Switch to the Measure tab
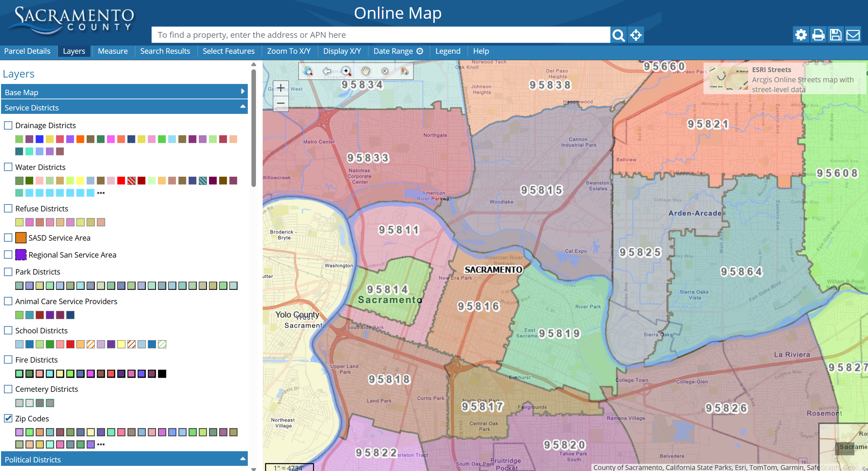The height and width of the screenshot is (471, 868). click(112, 51)
